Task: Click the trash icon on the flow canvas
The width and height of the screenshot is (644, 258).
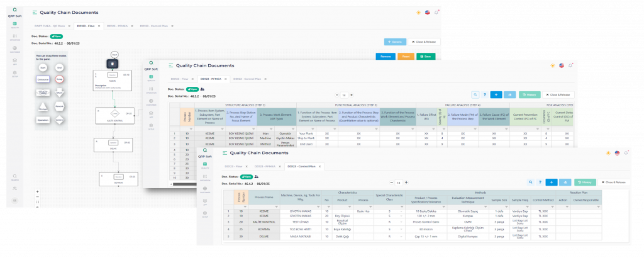Action: (x=113, y=64)
